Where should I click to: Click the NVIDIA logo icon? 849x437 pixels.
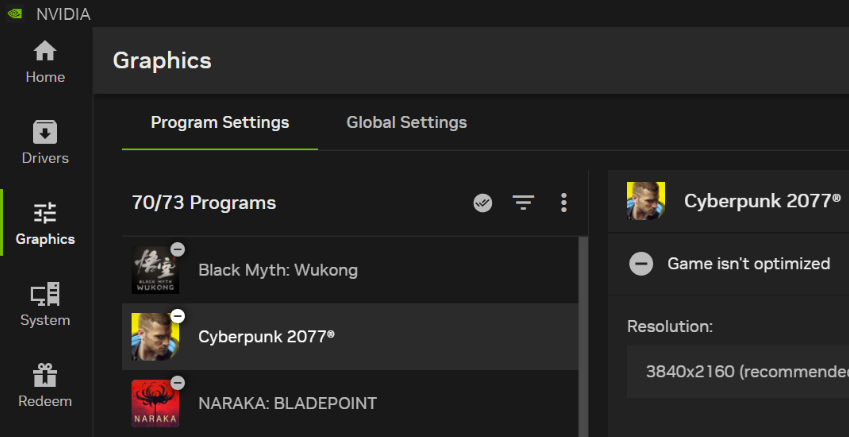pyautogui.click(x=14, y=14)
